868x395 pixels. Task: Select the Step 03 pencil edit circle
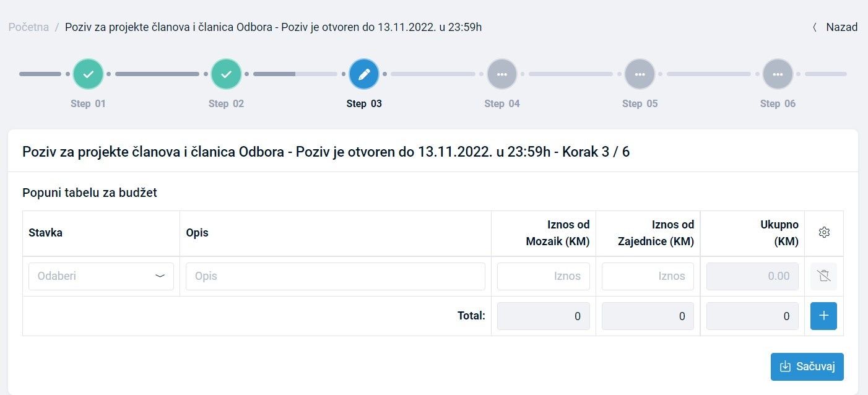click(x=364, y=74)
